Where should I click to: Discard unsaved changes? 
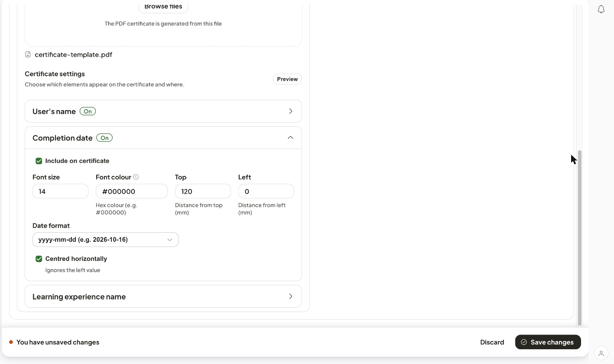492,342
